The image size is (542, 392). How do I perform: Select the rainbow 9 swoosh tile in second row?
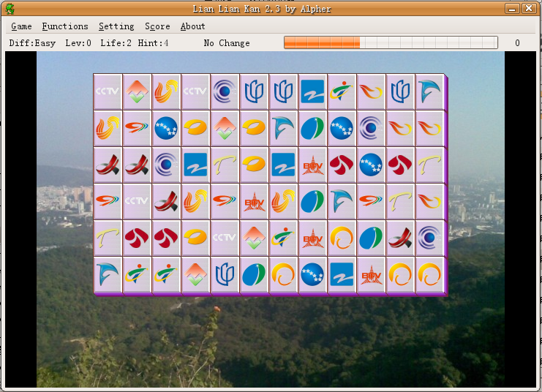point(137,128)
